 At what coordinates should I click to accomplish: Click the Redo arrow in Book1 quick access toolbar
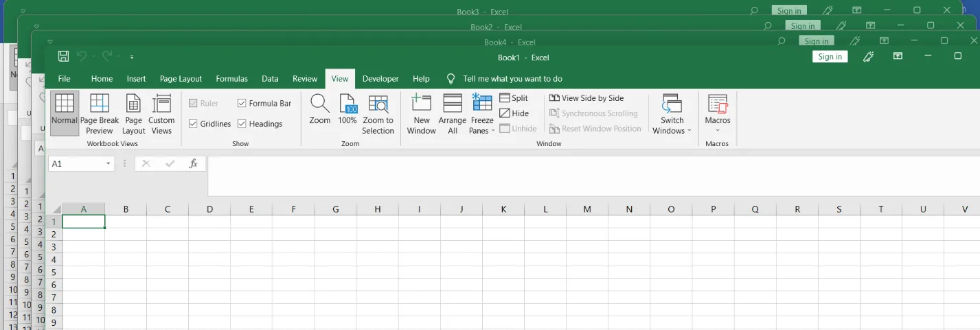(106, 57)
